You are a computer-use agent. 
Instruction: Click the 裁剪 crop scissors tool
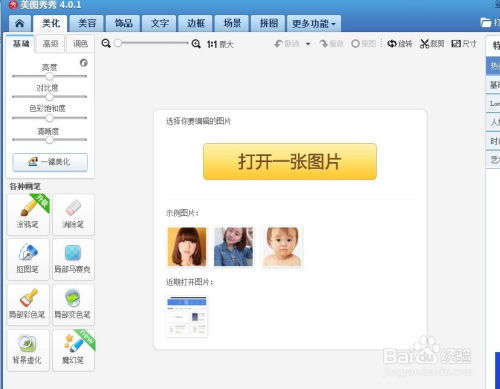click(432, 44)
